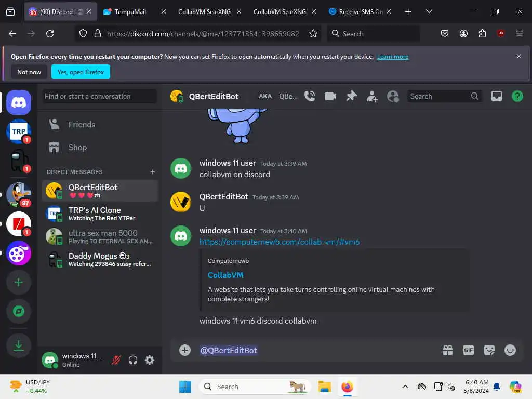
Task: Switch to TempuMail tab
Action: coord(135,12)
